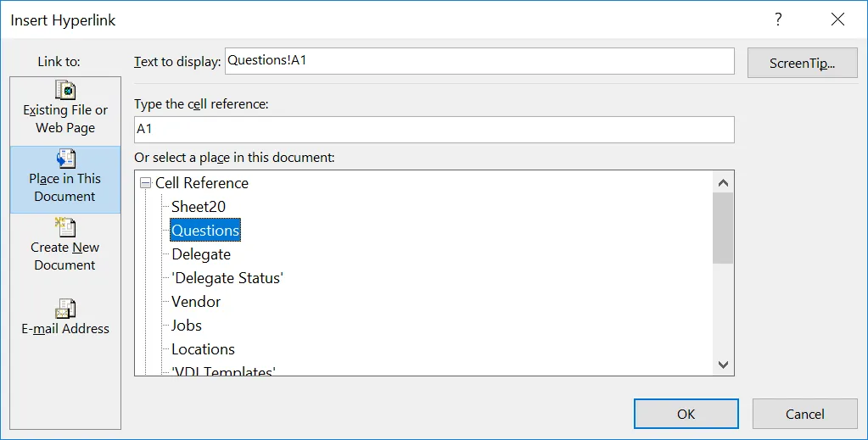
Task: Pick the E-mail Address icon
Action: click(65, 309)
